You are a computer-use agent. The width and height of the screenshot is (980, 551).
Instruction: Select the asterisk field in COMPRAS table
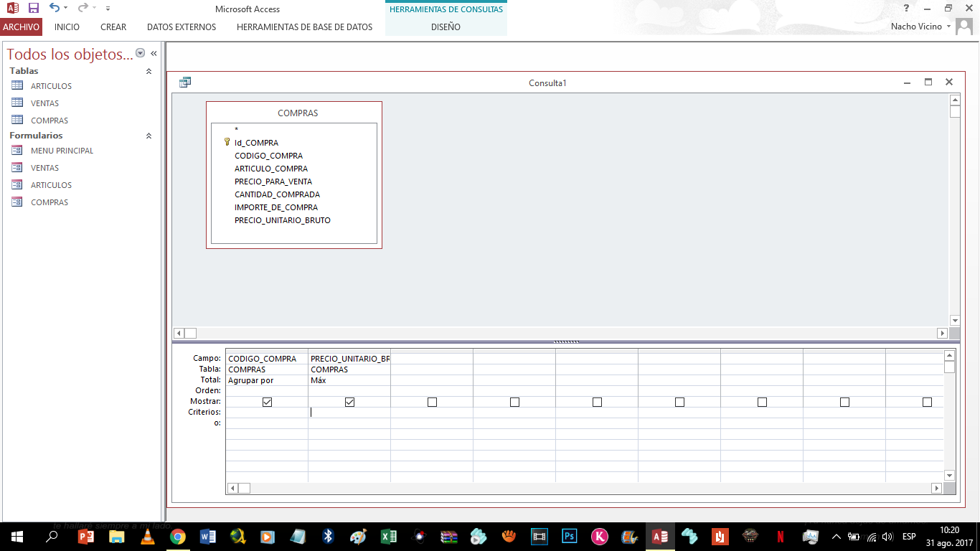pyautogui.click(x=236, y=130)
